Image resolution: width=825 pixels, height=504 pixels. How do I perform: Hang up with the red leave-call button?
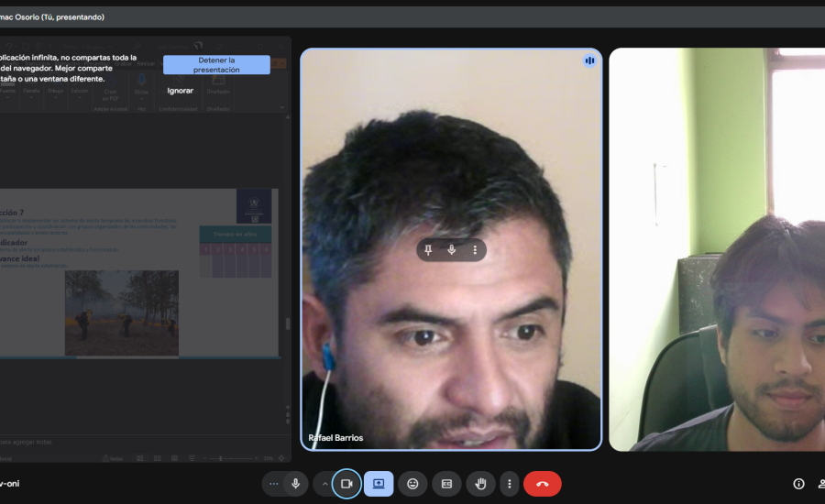[542, 484]
